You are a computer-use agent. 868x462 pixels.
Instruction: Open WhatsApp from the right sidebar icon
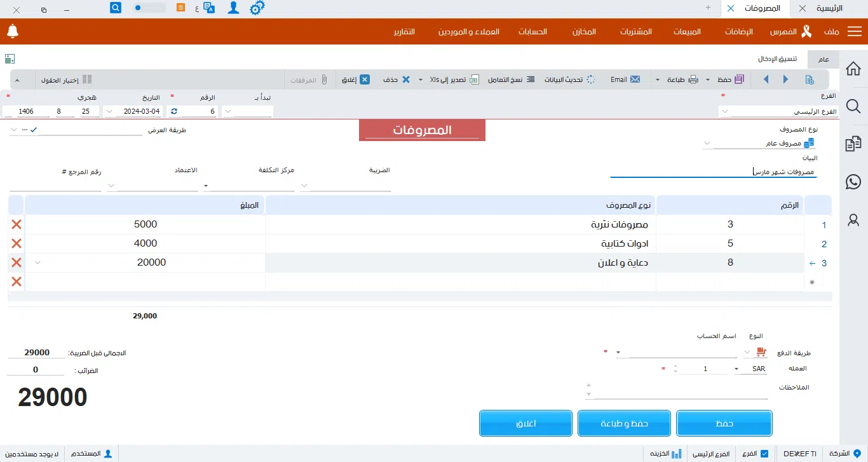click(x=853, y=182)
